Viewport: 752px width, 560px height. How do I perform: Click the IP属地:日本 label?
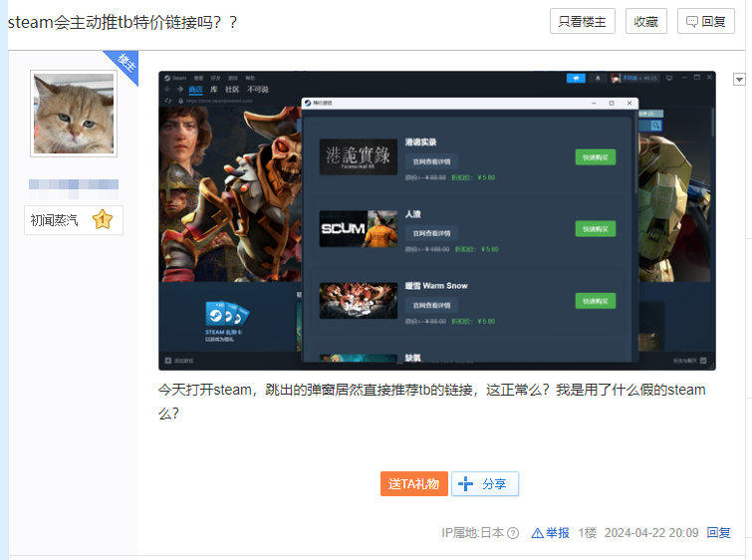(x=473, y=533)
